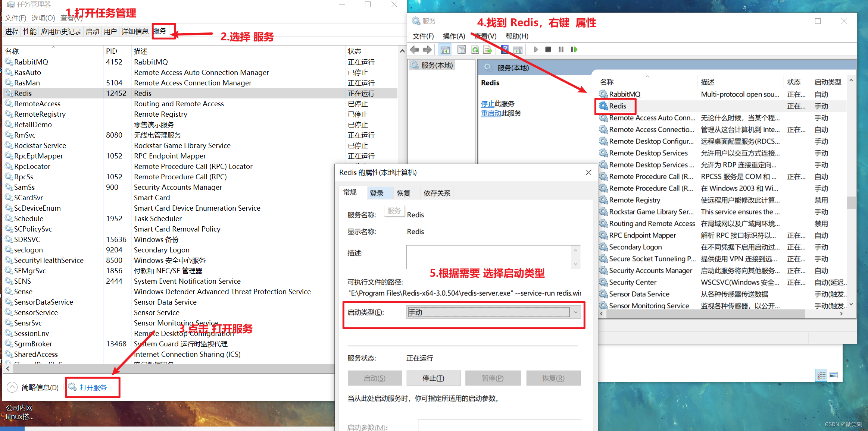Switch to 性能 tab in Task Manager
This screenshot has height=431, width=868.
tap(30, 32)
